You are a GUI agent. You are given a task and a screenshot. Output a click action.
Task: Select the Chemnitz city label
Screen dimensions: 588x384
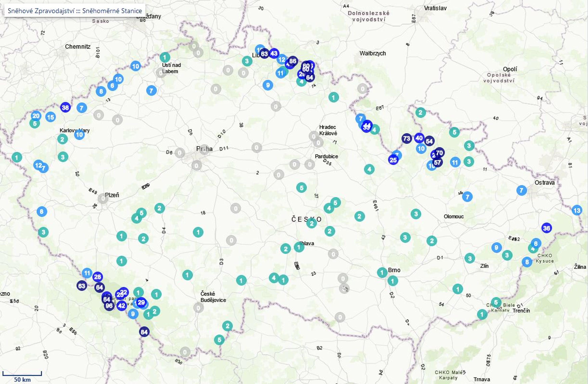coord(78,46)
